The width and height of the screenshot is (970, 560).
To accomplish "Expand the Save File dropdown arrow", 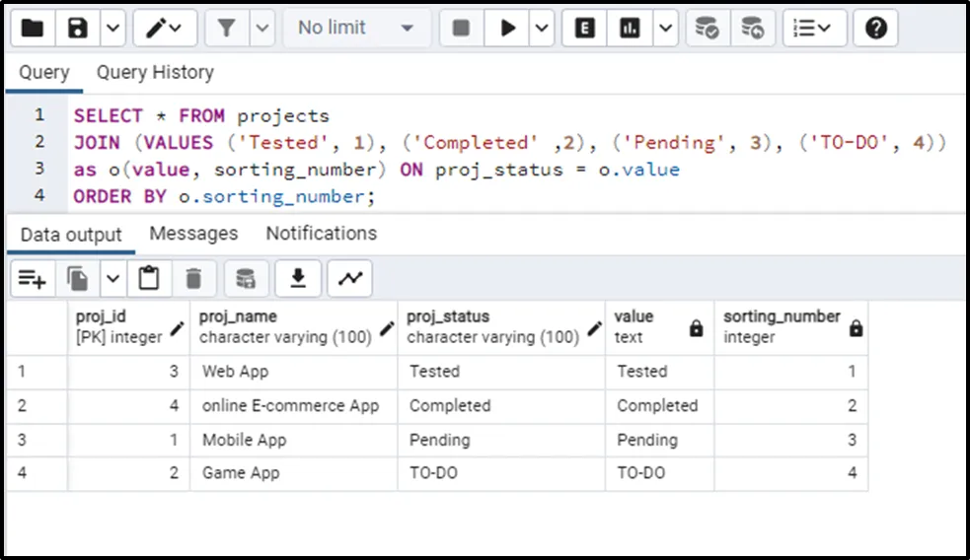I will tap(112, 28).
